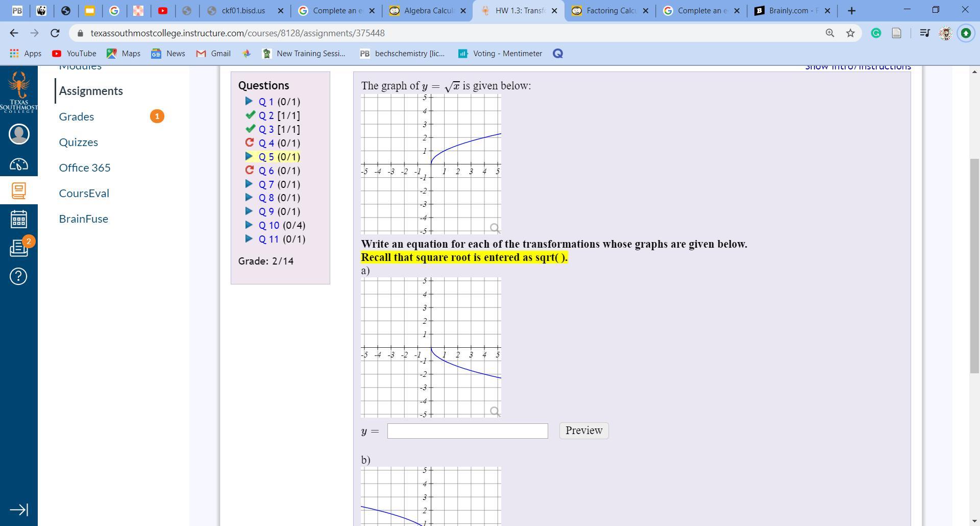
Task: Open CoursEval in course menu
Action: (x=84, y=193)
